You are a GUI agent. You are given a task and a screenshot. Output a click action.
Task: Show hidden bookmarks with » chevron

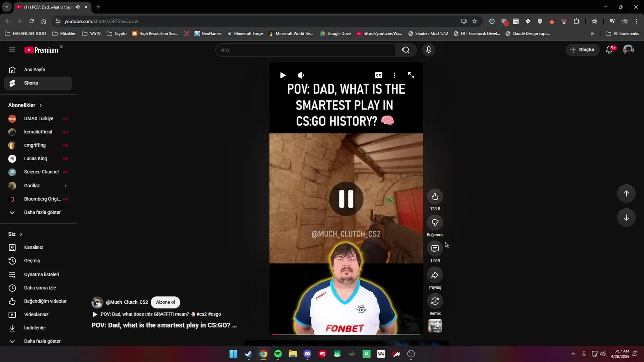click(x=592, y=34)
